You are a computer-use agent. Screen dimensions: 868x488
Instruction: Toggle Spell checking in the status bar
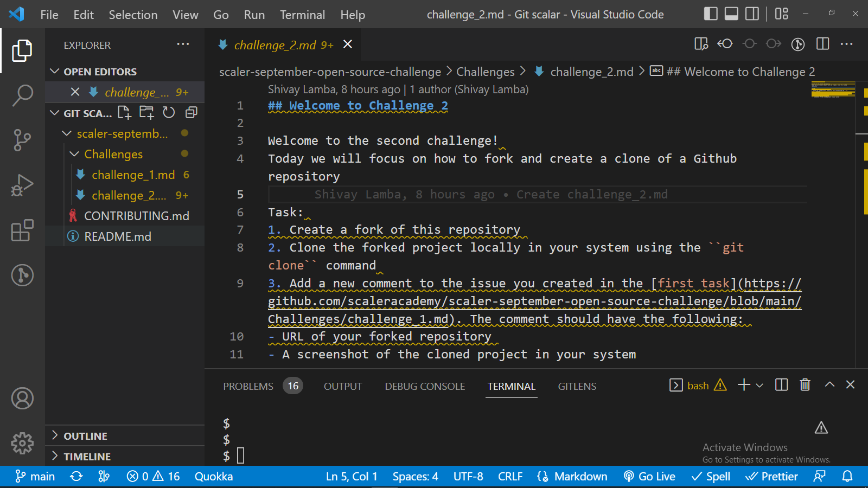711,476
